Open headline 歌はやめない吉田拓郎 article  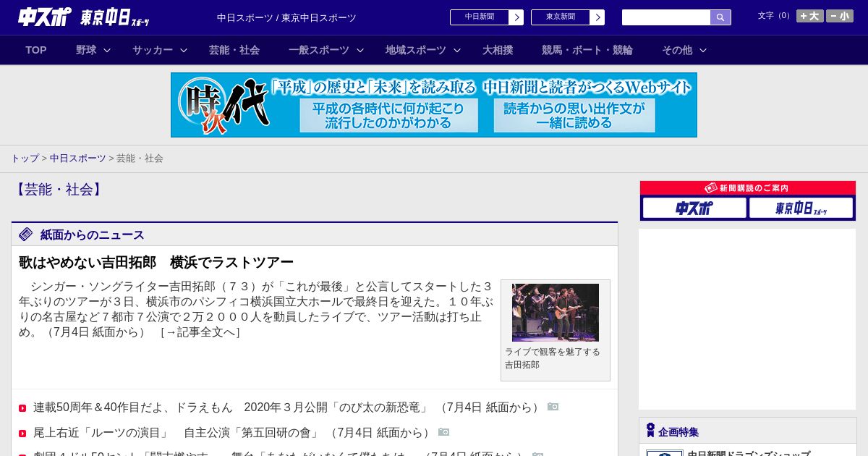tap(156, 262)
